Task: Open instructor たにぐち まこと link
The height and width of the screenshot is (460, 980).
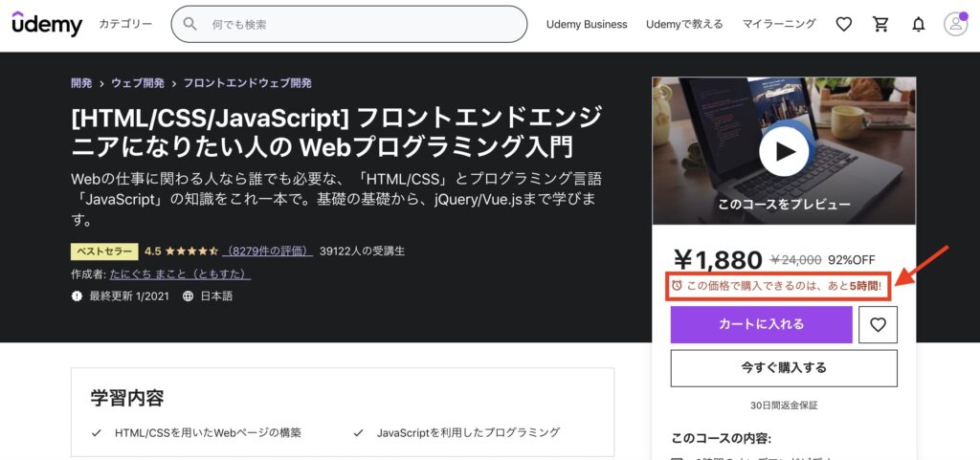Action: (x=180, y=274)
